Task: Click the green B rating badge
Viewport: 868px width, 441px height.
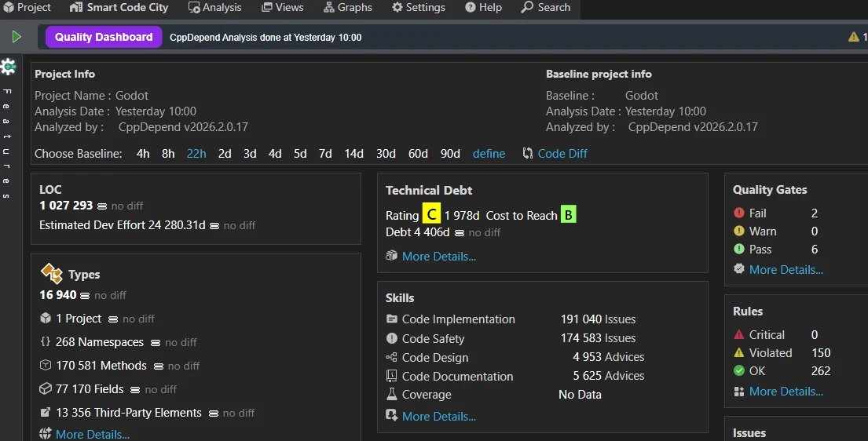Action: pos(569,214)
